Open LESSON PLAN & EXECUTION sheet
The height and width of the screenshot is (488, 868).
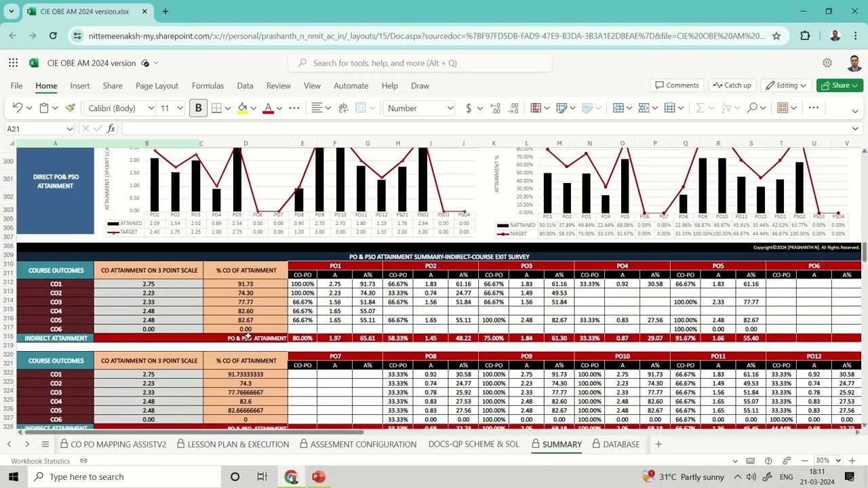[233, 444]
